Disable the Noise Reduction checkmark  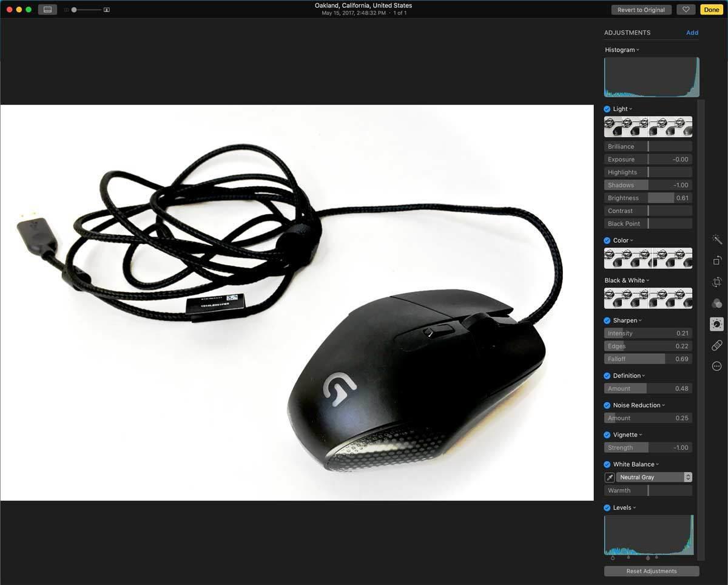pos(607,405)
